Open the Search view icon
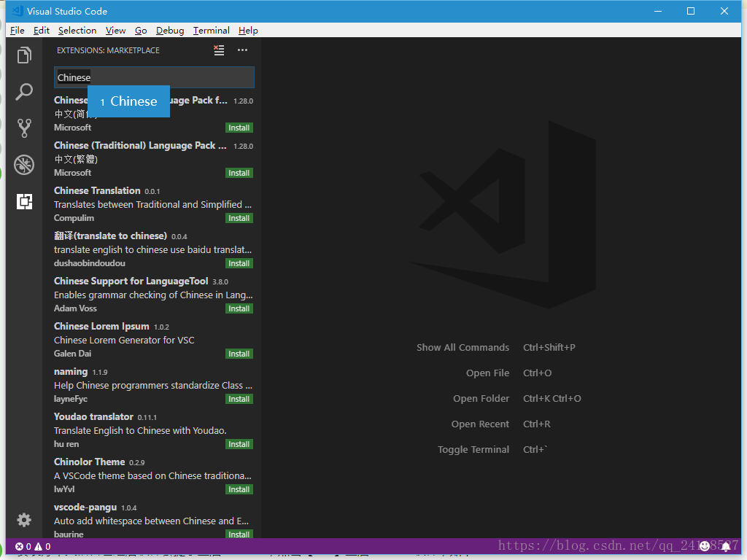747x560 pixels. tap(24, 91)
